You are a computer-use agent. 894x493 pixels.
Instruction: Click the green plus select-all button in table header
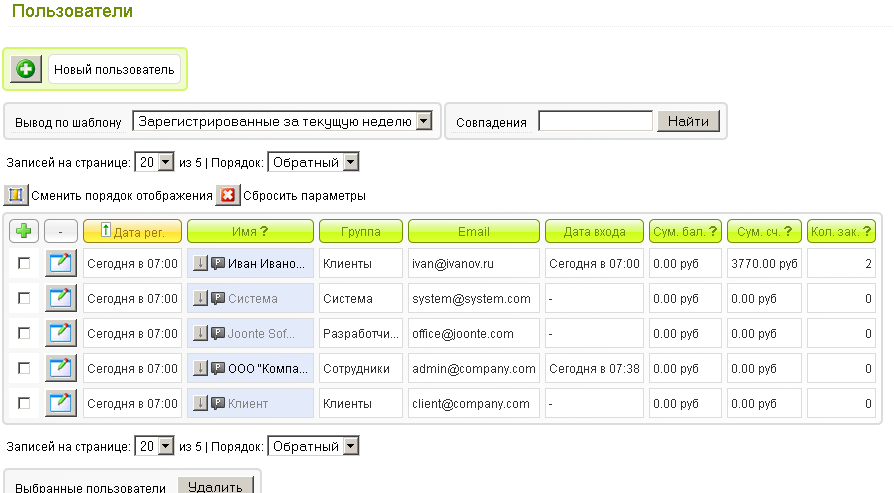(24, 231)
